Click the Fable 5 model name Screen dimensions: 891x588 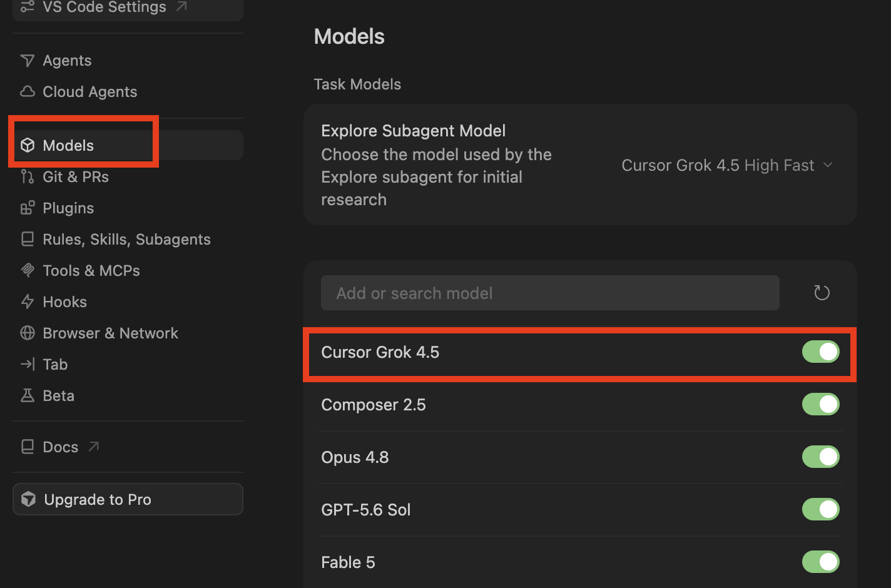tap(348, 562)
